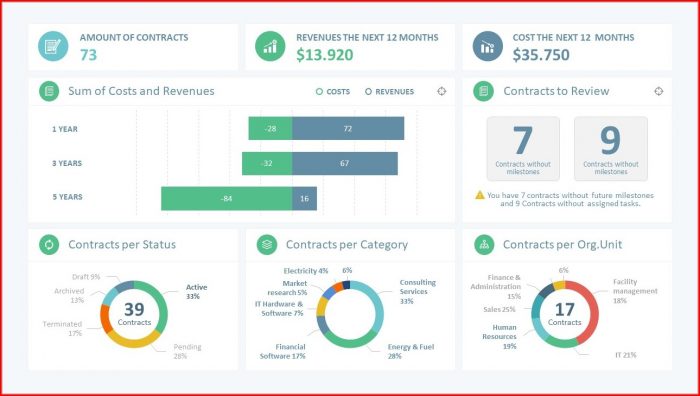
Task: Select the 3 YEARS revenues bar labeled 67
Action: (345, 163)
